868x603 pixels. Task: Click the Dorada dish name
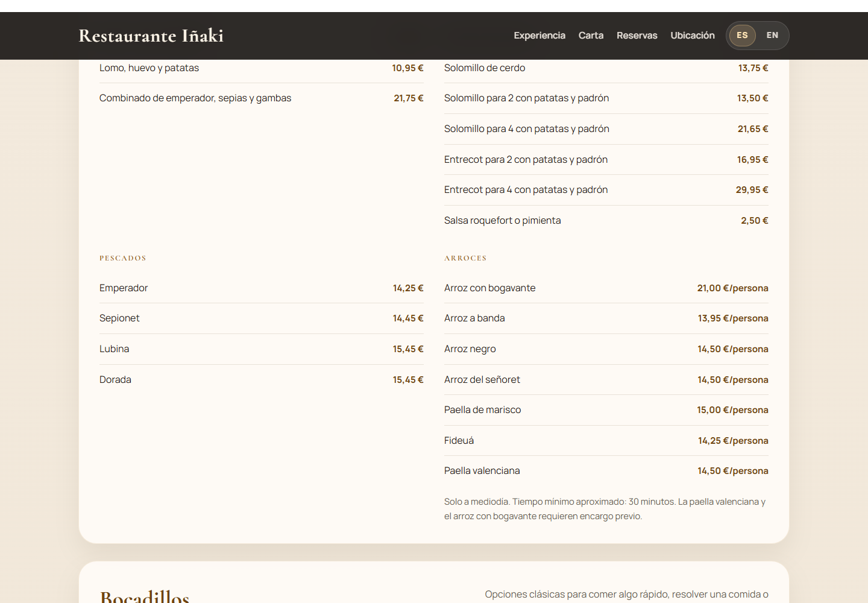pos(115,380)
